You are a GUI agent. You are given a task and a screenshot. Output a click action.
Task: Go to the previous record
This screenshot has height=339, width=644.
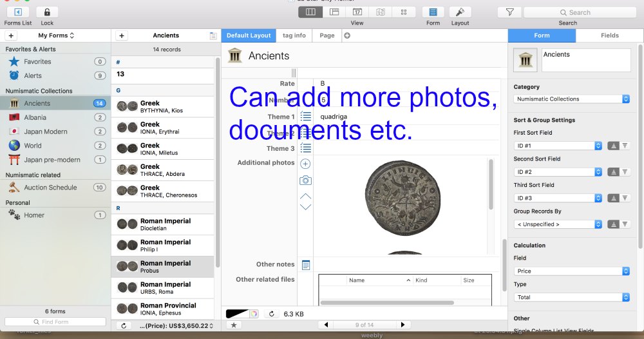pyautogui.click(x=326, y=325)
